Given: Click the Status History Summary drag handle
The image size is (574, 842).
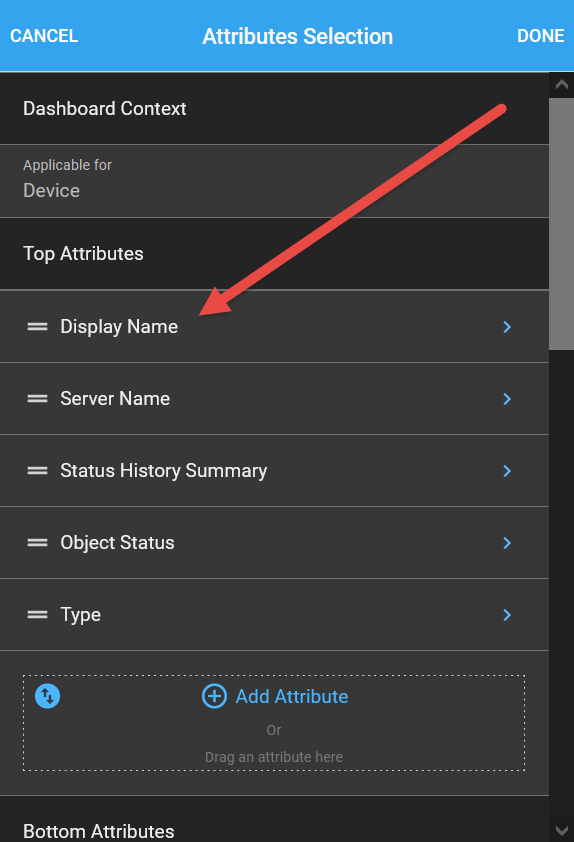Looking at the screenshot, I should pyautogui.click(x=38, y=470).
